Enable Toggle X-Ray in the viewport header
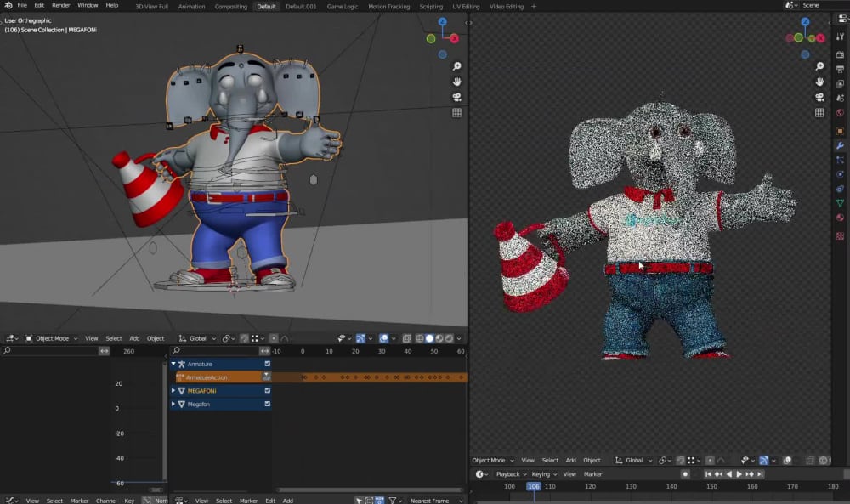This screenshot has height=504, width=850. 407,337
